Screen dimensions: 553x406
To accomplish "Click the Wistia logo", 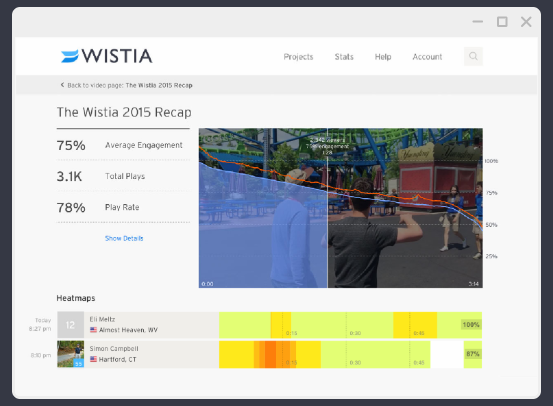I will coord(107,56).
